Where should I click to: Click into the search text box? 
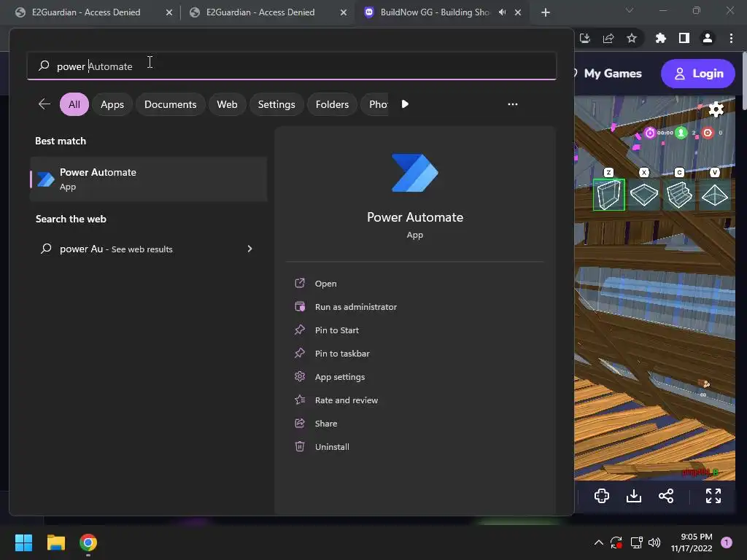[292, 66]
